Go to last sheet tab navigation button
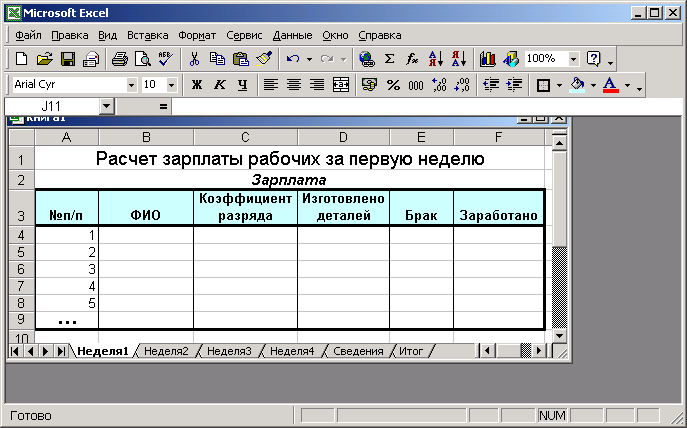Viewport: 687px width, 428px height. pos(61,351)
